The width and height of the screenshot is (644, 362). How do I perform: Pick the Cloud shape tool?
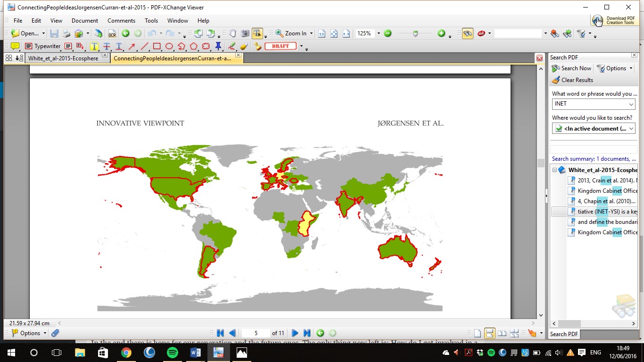206,46
